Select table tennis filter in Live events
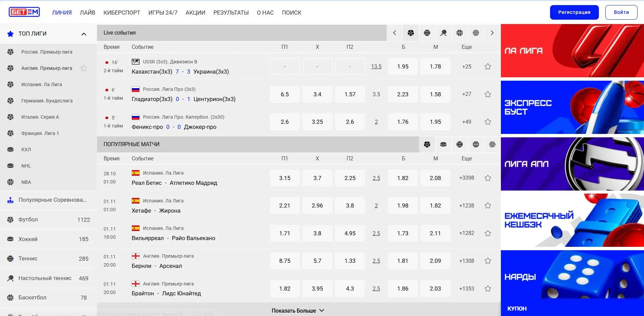This screenshot has height=316, width=644. 443,33
